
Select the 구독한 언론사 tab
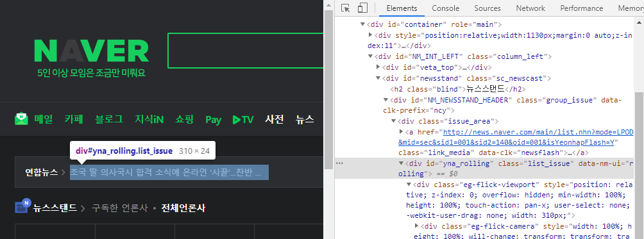pyautogui.click(x=119, y=208)
